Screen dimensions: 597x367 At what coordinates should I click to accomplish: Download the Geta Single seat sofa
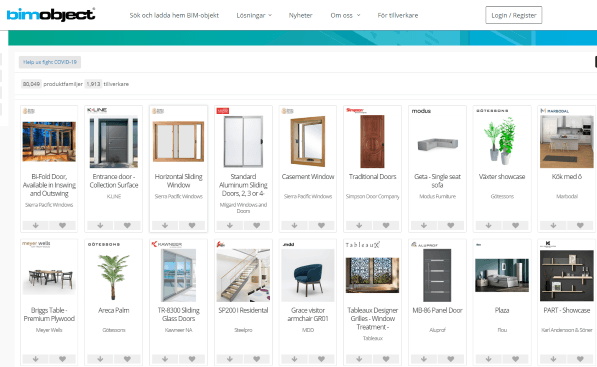point(424,225)
